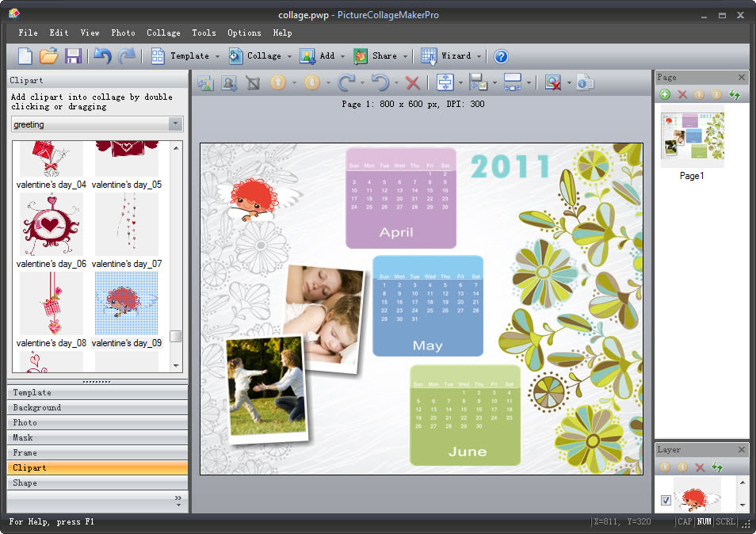Open the Help question mark icon
The image size is (756, 534).
[501, 56]
